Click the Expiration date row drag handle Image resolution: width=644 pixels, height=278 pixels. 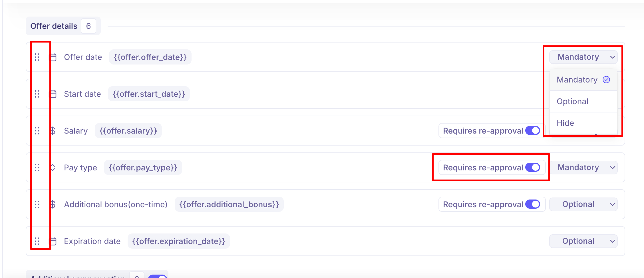pyautogui.click(x=37, y=241)
